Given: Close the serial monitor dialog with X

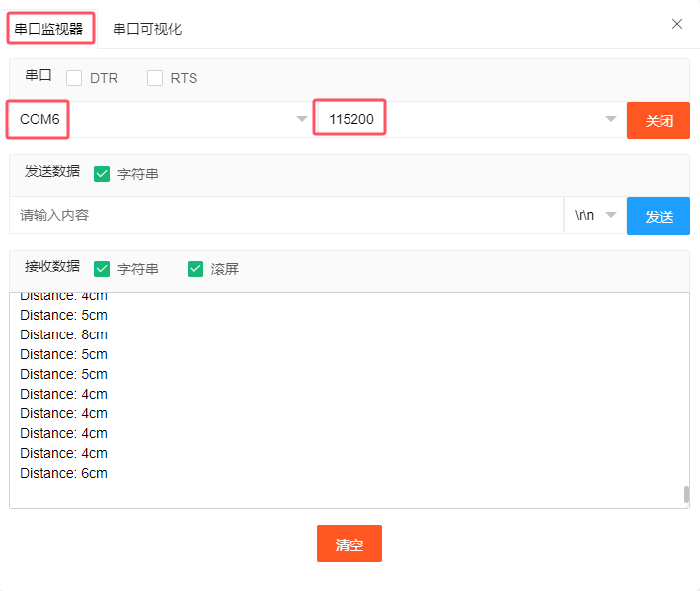Looking at the screenshot, I should click(x=677, y=24).
